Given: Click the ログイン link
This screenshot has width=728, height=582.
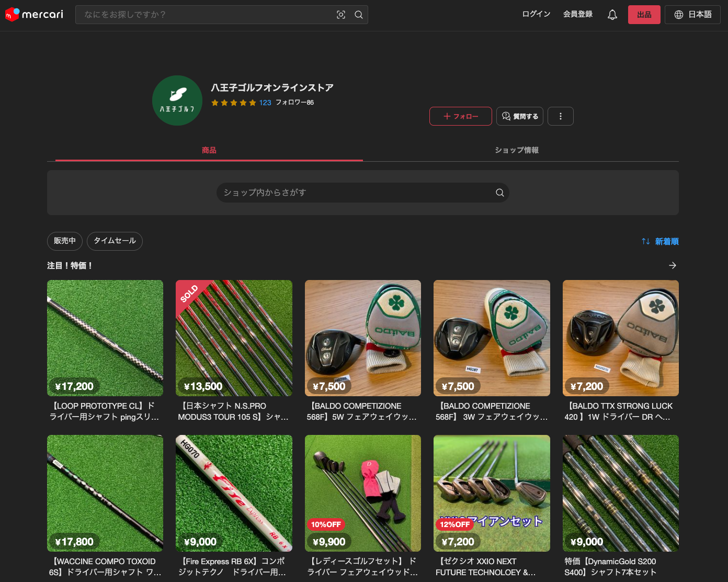Looking at the screenshot, I should [x=536, y=14].
